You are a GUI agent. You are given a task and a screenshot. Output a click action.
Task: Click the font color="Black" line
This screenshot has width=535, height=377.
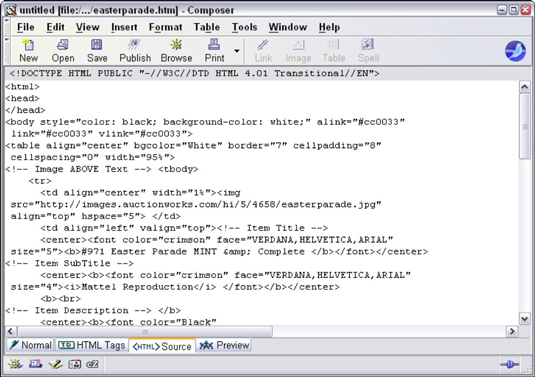point(128,322)
